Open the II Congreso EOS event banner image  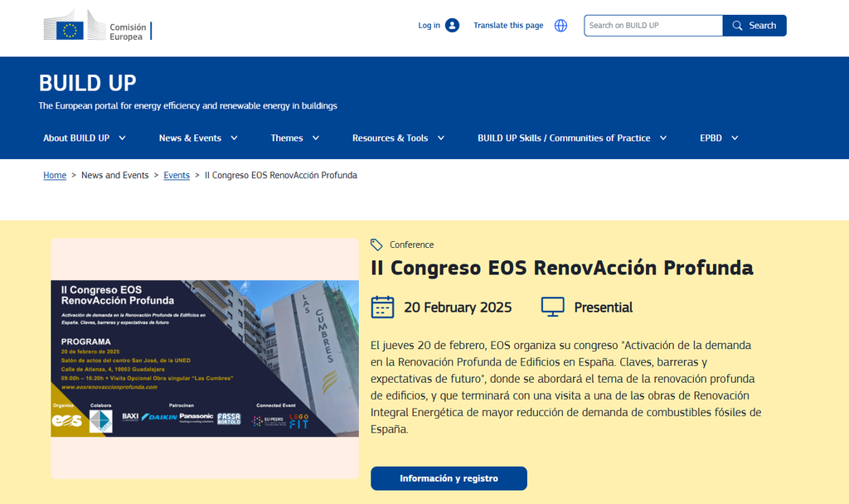point(205,358)
